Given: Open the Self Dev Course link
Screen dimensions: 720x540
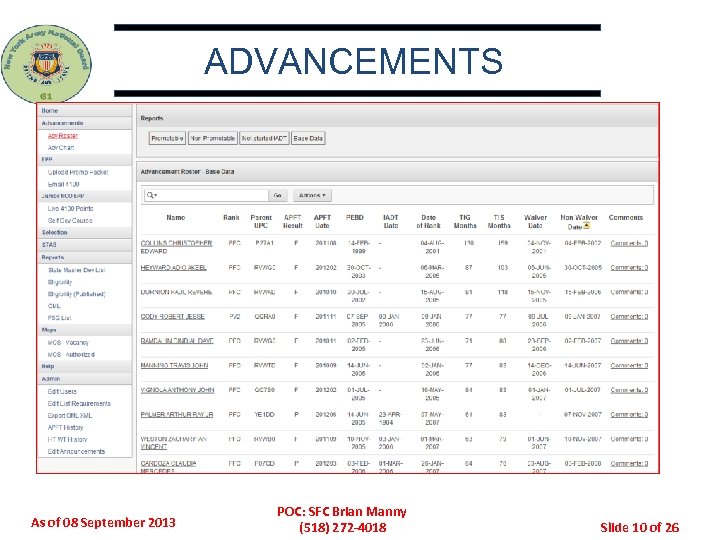Looking at the screenshot, I should (x=70, y=220).
